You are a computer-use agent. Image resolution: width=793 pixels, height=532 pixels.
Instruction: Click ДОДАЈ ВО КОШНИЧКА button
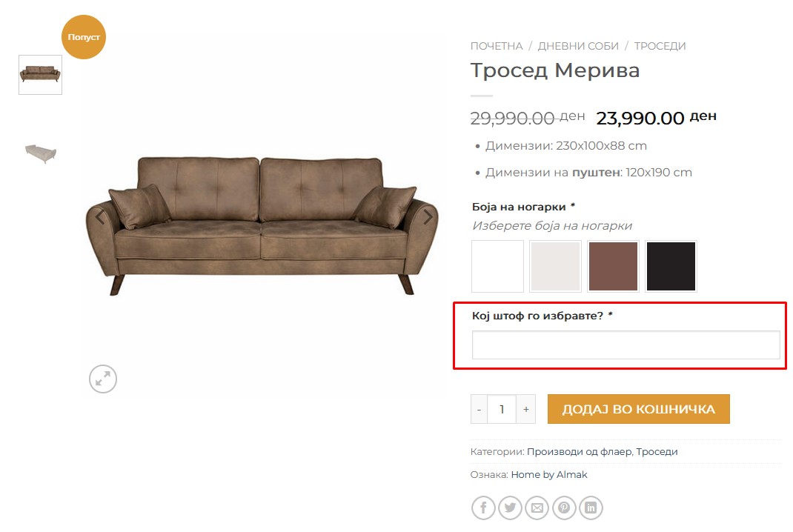(639, 409)
